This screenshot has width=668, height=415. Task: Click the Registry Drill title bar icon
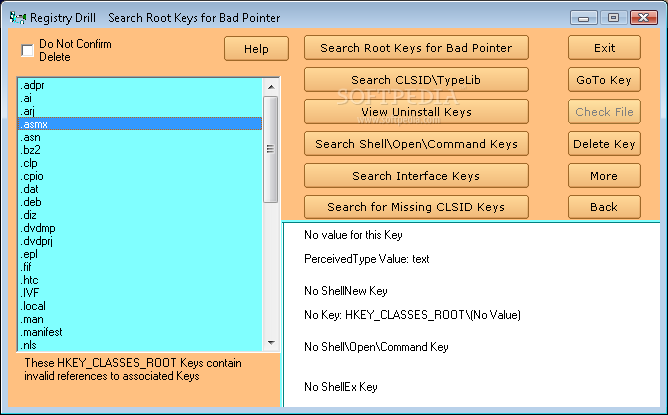coord(17,17)
